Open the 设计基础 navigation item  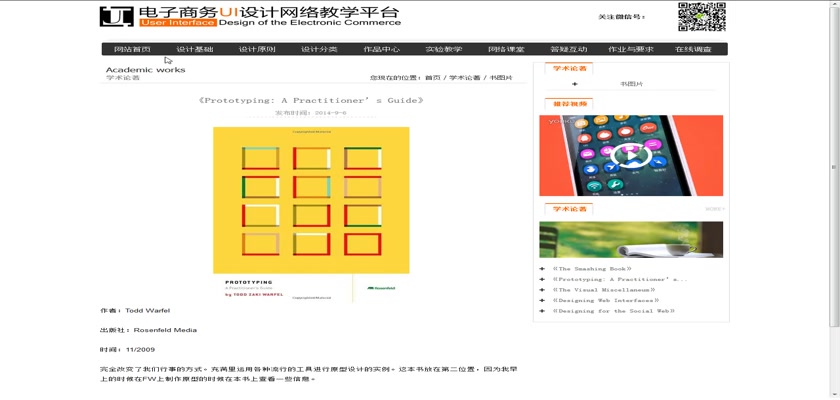[195, 49]
